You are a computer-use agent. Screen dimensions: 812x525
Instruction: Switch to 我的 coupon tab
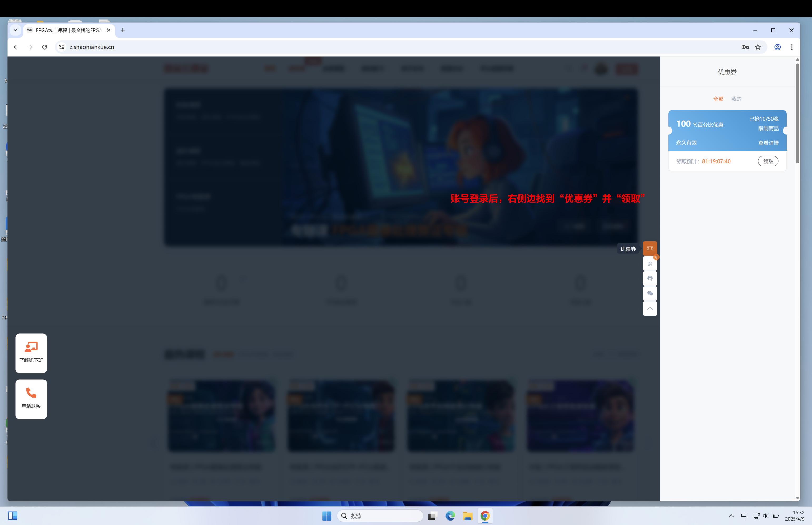coord(736,99)
